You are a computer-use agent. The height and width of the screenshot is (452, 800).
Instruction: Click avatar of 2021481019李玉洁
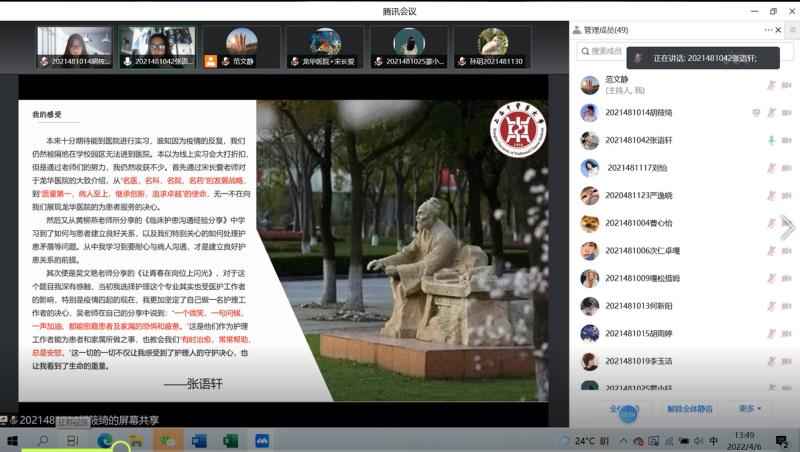(x=590, y=361)
